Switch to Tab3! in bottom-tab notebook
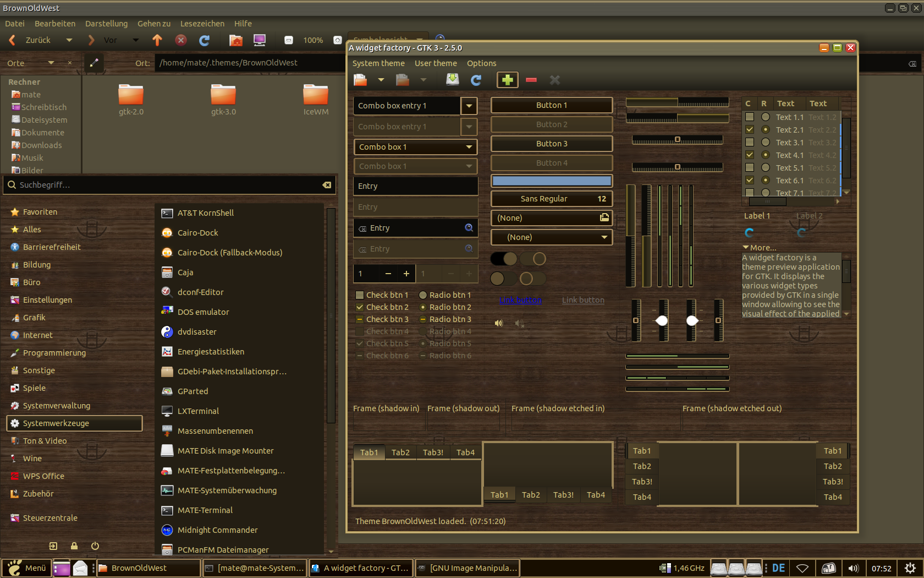This screenshot has width=924, height=578. 563,495
